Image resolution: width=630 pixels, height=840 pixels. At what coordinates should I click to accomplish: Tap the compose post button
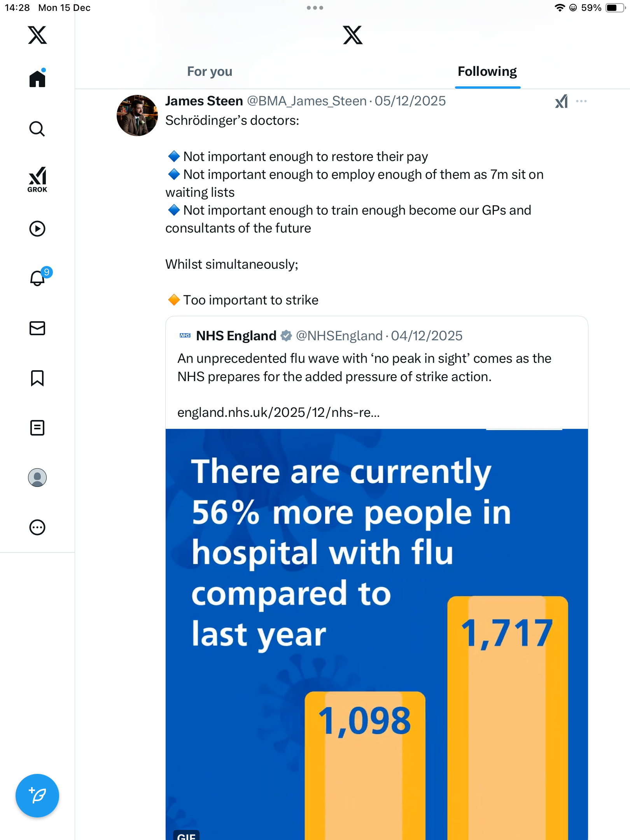tap(37, 796)
